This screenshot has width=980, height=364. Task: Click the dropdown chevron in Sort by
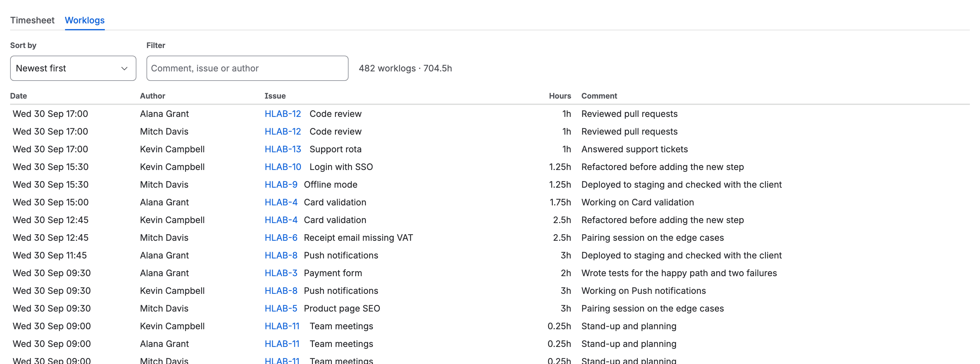124,69
